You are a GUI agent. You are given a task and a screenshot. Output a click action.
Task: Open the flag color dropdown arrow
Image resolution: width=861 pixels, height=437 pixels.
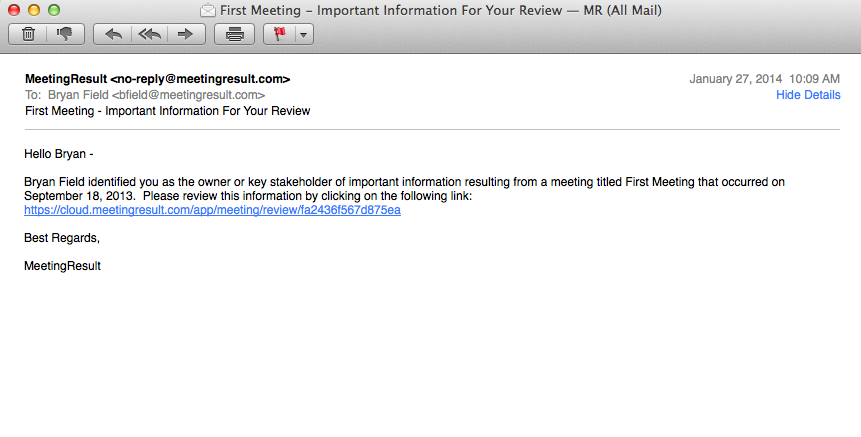[302, 34]
